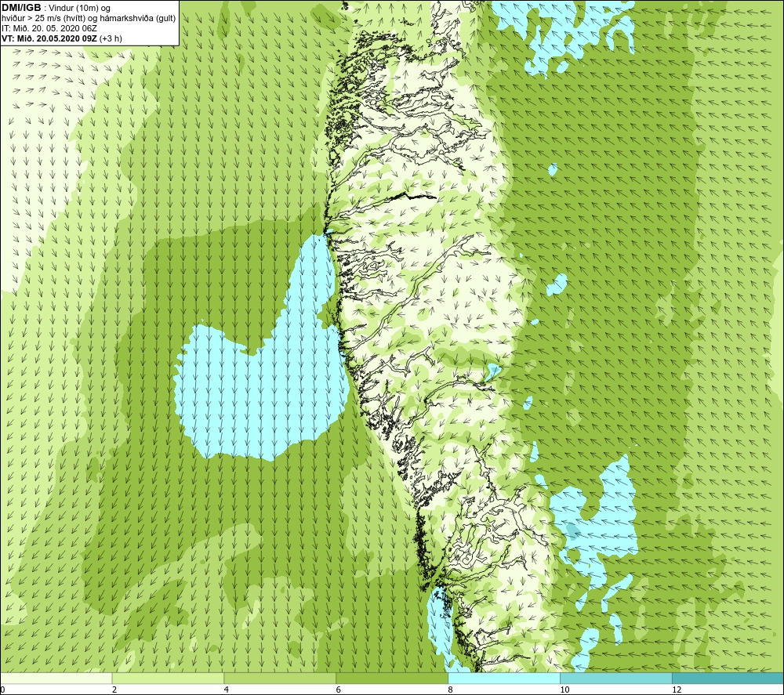The width and height of the screenshot is (784, 695).
Task: Click the scale label 12
Action: click(x=677, y=690)
